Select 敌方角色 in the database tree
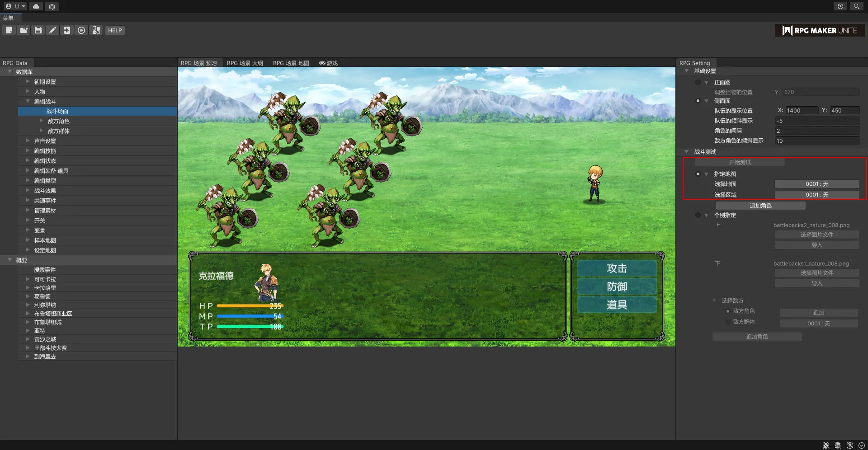Viewport: 868px width, 450px height. coord(58,121)
